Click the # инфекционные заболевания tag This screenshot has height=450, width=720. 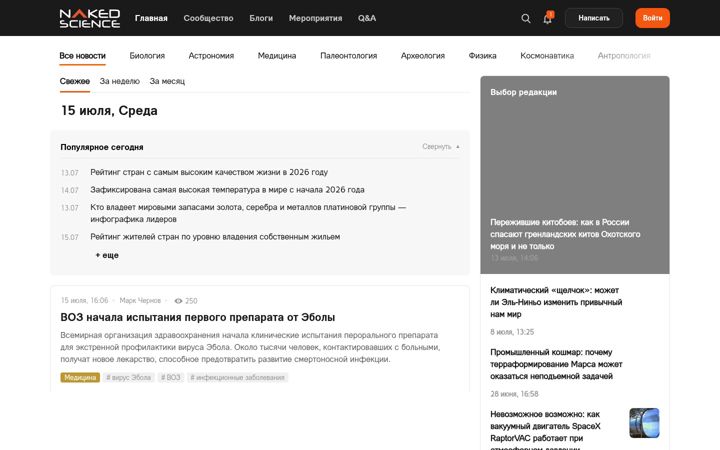point(237,377)
